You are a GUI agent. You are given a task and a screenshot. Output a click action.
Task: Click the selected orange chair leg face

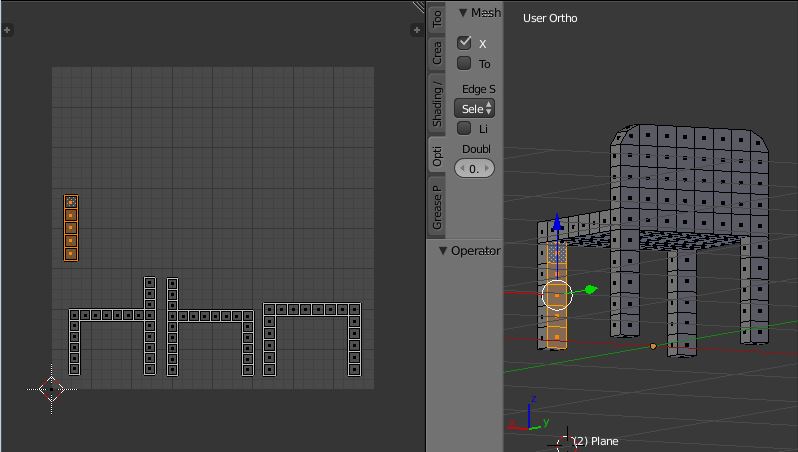pyautogui.click(x=557, y=295)
